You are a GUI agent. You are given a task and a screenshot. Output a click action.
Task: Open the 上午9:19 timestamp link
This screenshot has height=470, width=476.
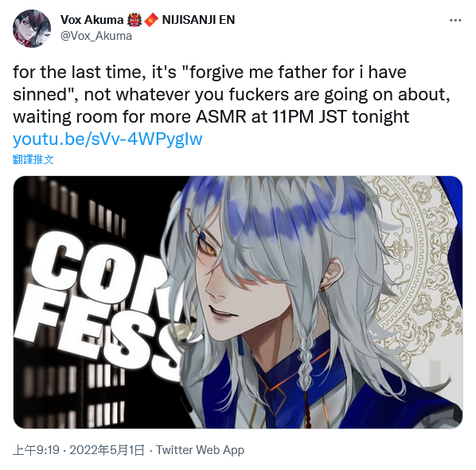[36, 450]
